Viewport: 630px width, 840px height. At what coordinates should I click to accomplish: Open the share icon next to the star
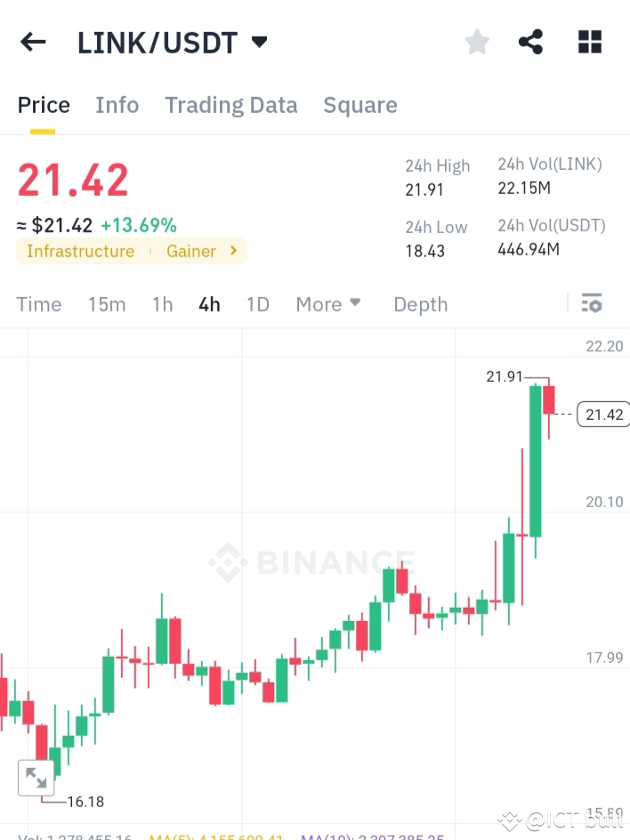coord(530,41)
